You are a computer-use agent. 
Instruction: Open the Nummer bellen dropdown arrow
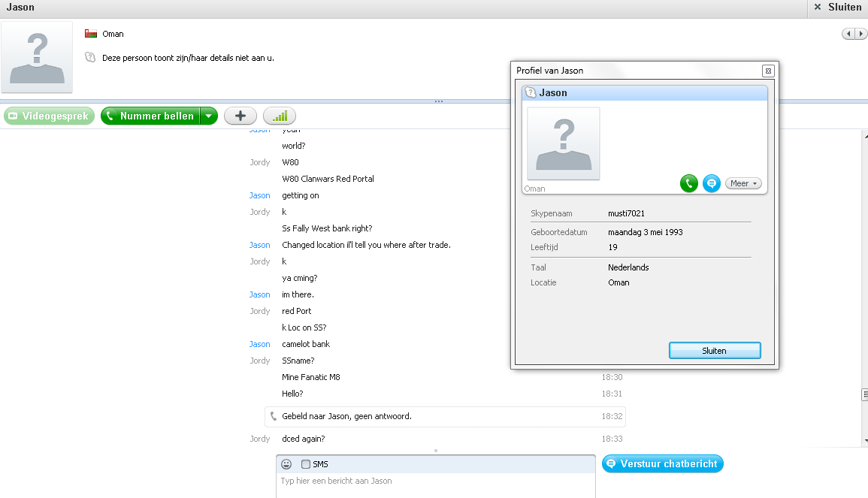pyautogui.click(x=209, y=116)
